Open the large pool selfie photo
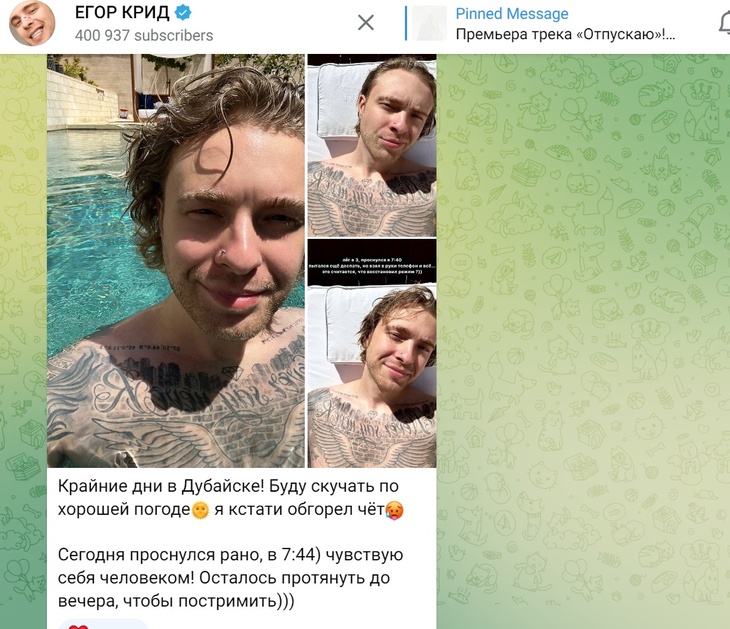Screen dimensions: 730x629 (176, 261)
